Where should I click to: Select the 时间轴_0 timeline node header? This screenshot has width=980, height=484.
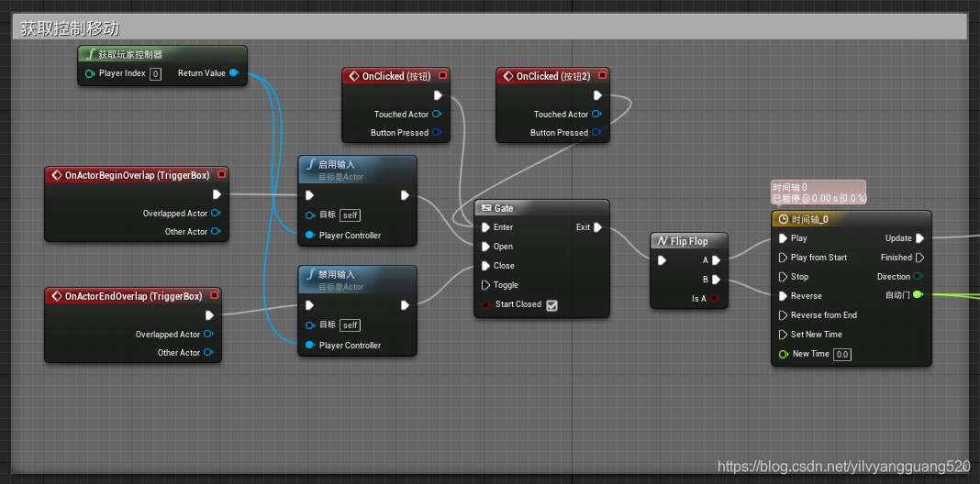(x=852, y=219)
